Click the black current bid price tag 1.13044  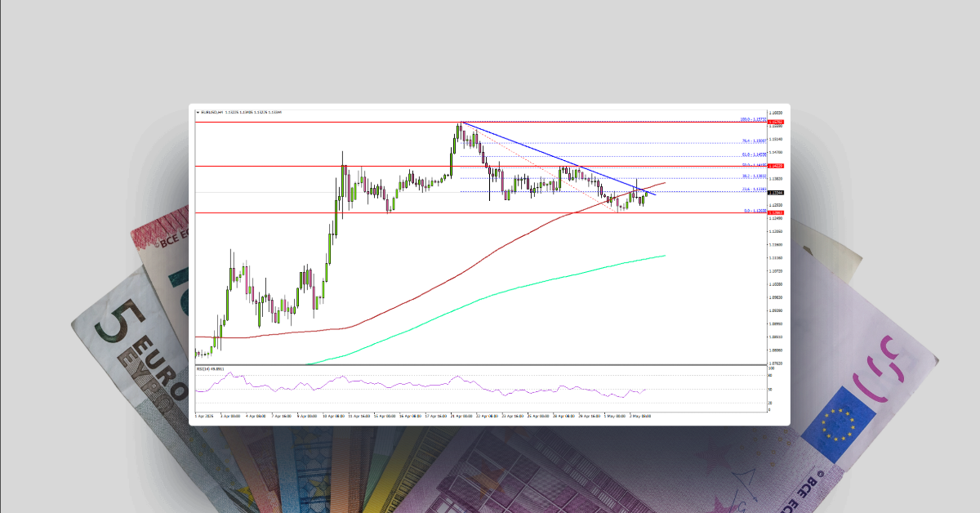[x=775, y=192]
